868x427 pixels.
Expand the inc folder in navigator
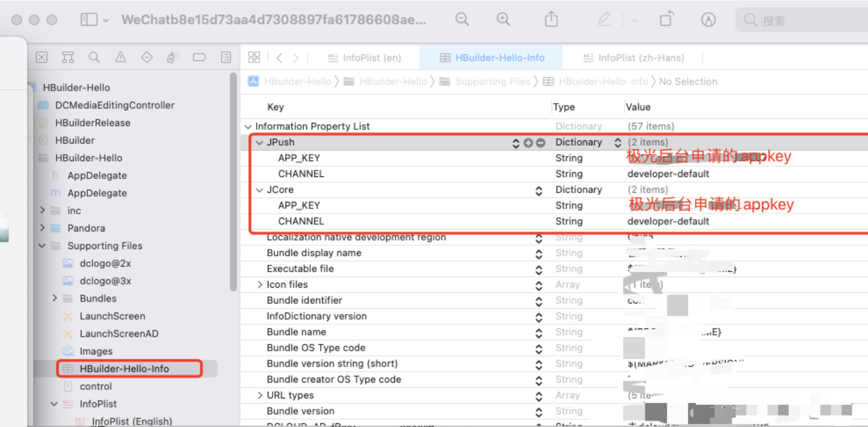click(x=42, y=210)
